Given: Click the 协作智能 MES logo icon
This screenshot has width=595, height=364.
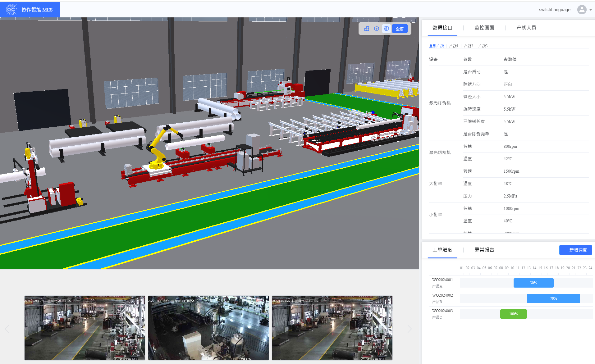Looking at the screenshot, I should tap(11, 10).
